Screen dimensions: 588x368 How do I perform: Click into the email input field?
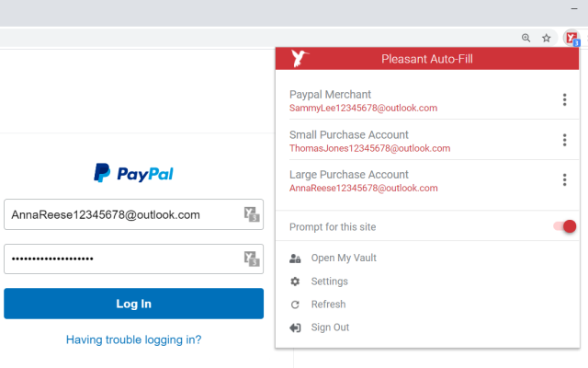point(133,214)
